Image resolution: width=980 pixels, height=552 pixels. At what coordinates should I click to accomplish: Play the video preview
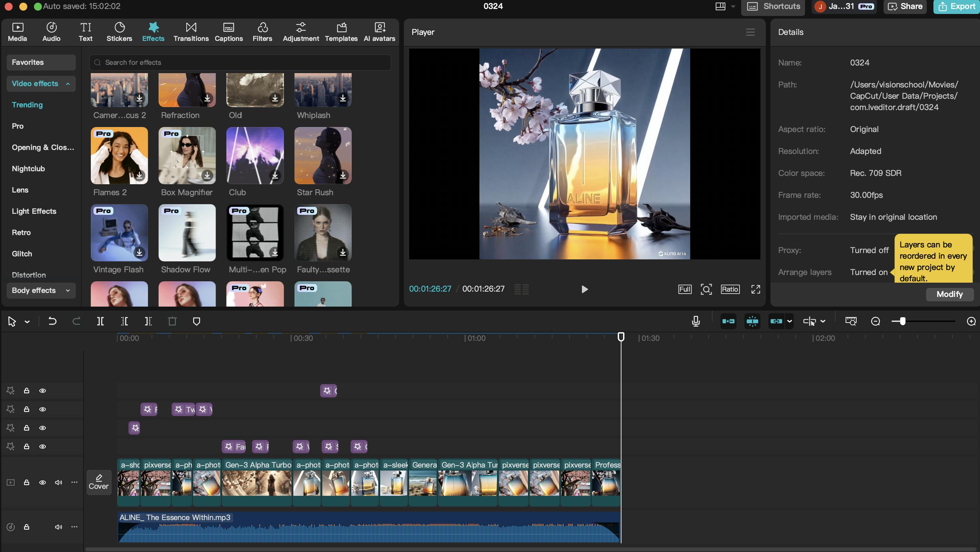click(x=585, y=289)
